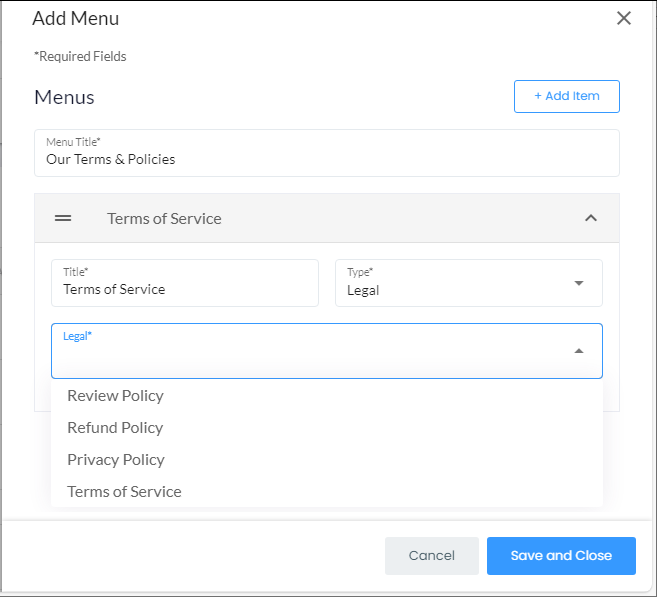This screenshot has width=657, height=602.
Task: Close the Legal dropdown using its up arrow
Action: [579, 351]
